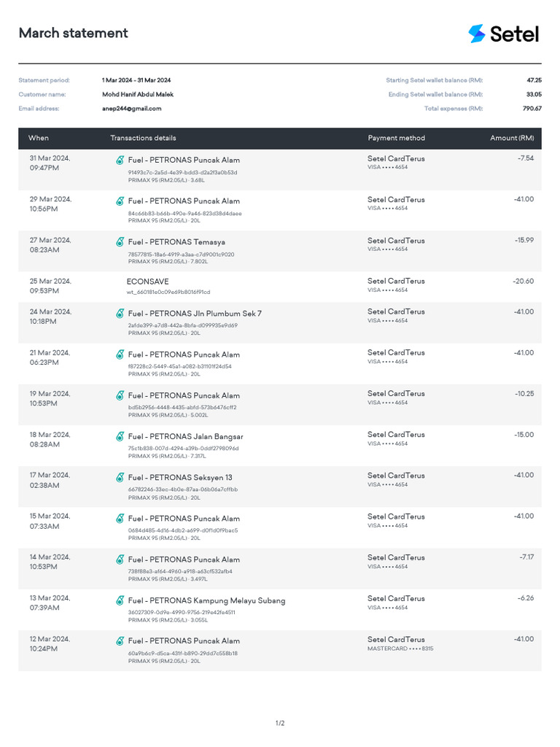Click the March statement heading
560x747 pixels.
point(73,33)
